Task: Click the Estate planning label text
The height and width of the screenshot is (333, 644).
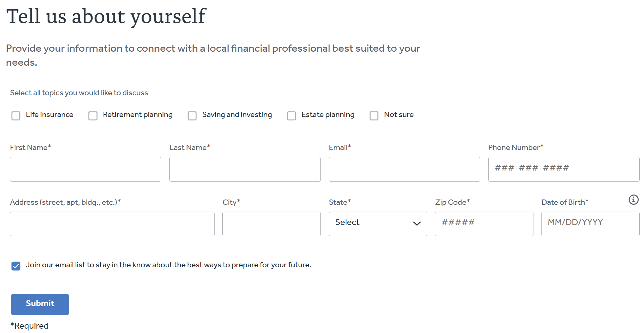Action: click(328, 115)
